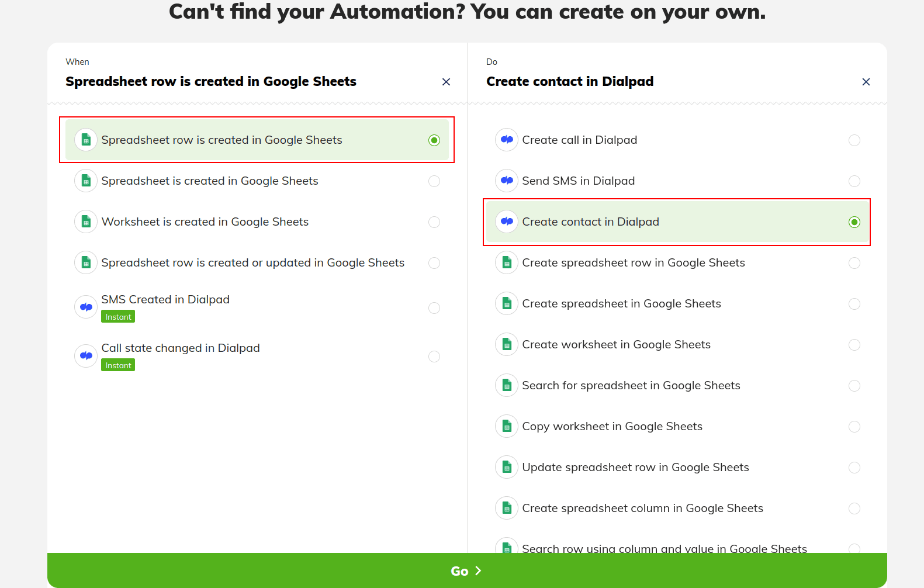Click Dialpad icon next to 'Create call in Dialpad'
Screen dimensions: 924x588
point(507,140)
